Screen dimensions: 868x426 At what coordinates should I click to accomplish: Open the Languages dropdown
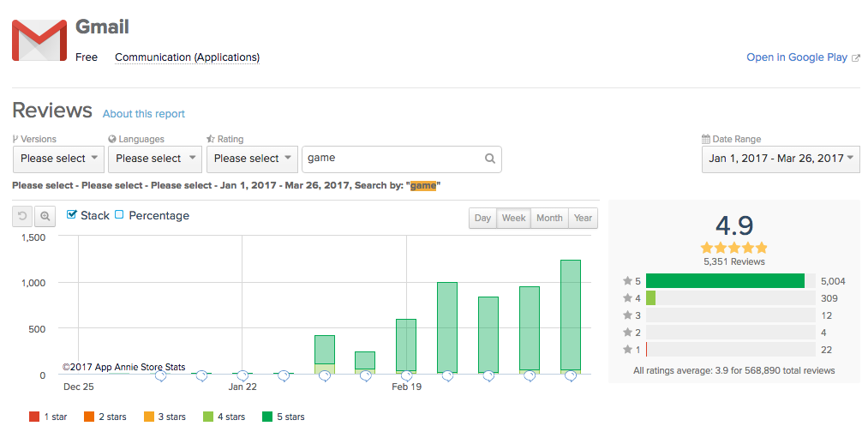click(x=154, y=159)
